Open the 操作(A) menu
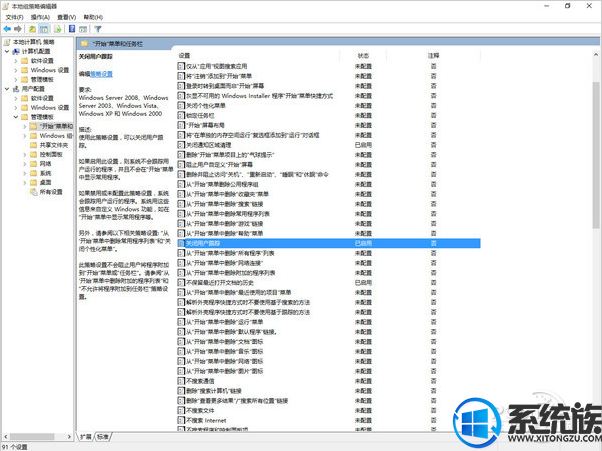Image resolution: width=602 pixels, height=451 pixels. coord(40,17)
